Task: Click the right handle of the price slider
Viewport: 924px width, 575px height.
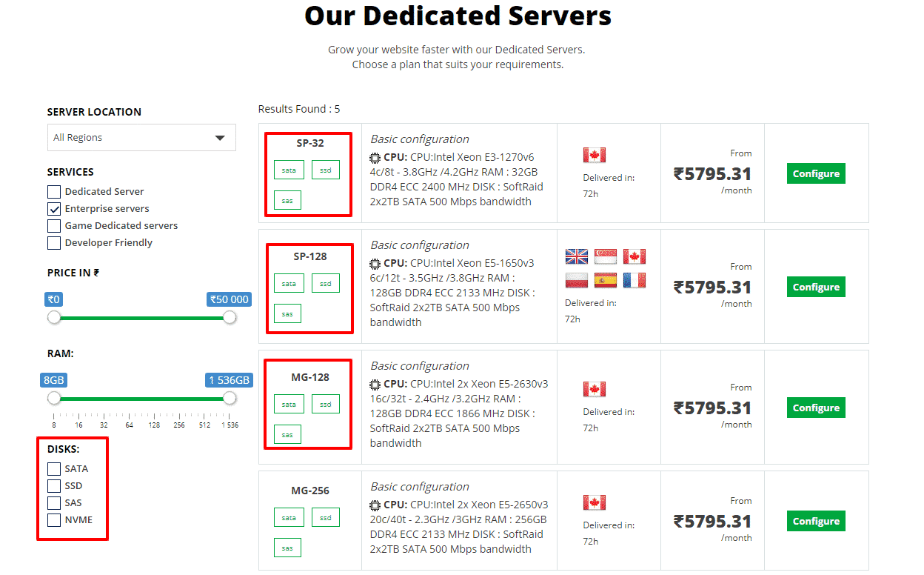Action: coord(230,318)
